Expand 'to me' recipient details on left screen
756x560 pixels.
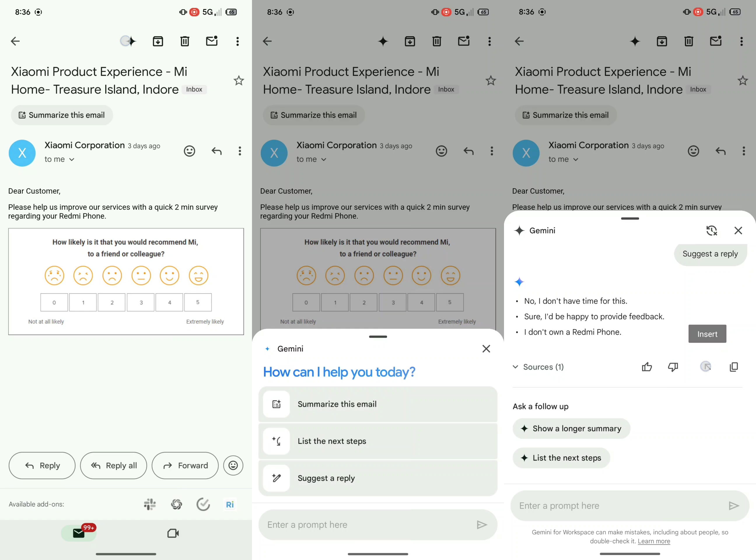(59, 159)
